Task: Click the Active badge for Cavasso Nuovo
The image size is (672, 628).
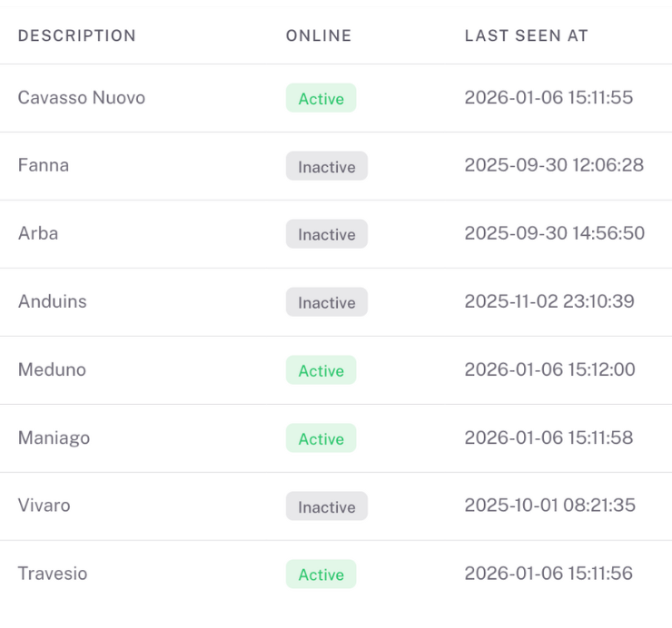Action: coord(321,98)
